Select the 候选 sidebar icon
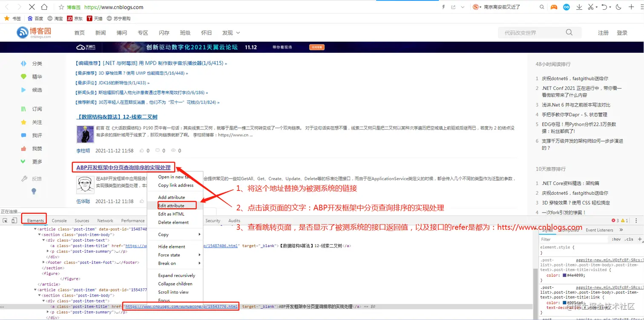 click(24, 90)
